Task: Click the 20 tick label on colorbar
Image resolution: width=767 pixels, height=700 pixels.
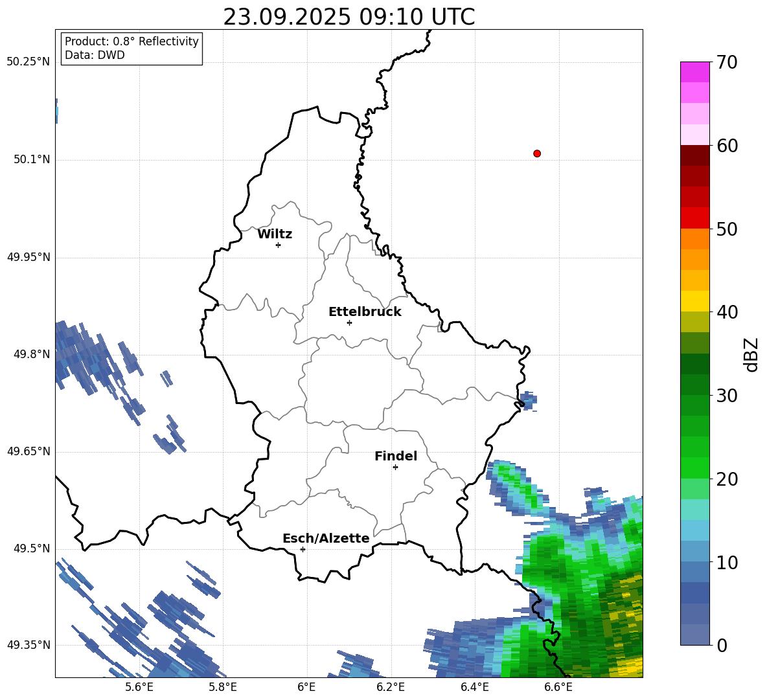Action: [726, 479]
